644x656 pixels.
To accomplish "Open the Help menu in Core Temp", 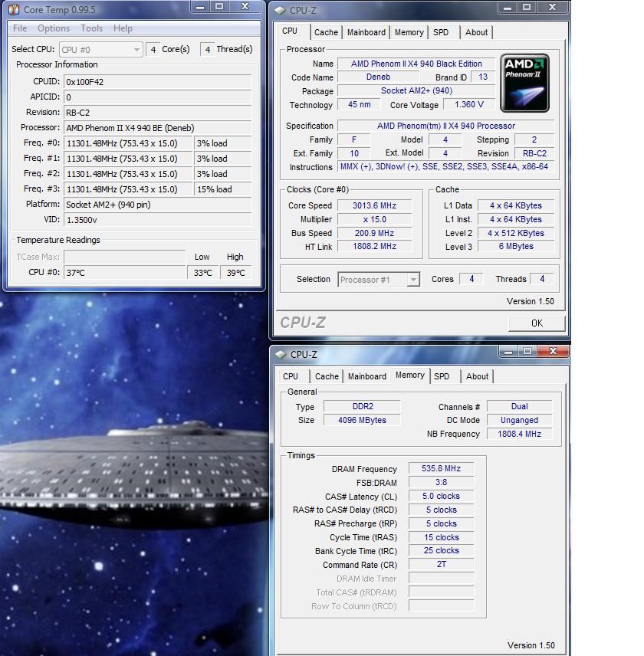I will (123, 28).
